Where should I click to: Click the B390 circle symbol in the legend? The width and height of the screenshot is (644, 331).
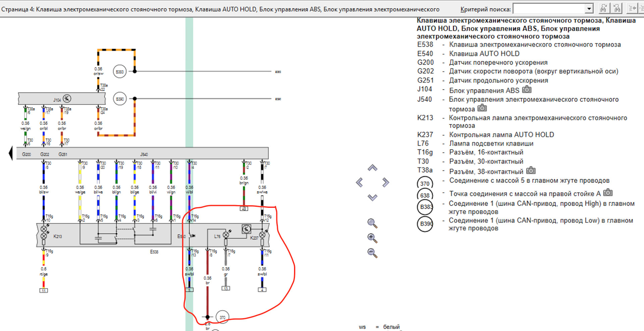click(x=425, y=224)
